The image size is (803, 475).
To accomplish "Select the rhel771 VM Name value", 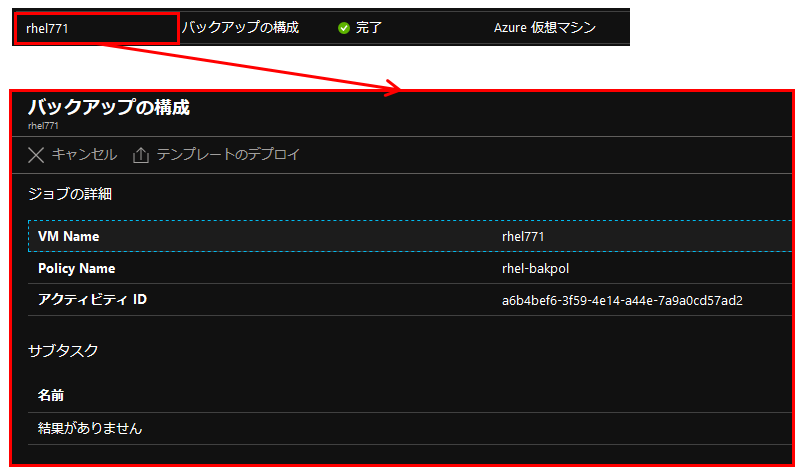I will point(523,236).
